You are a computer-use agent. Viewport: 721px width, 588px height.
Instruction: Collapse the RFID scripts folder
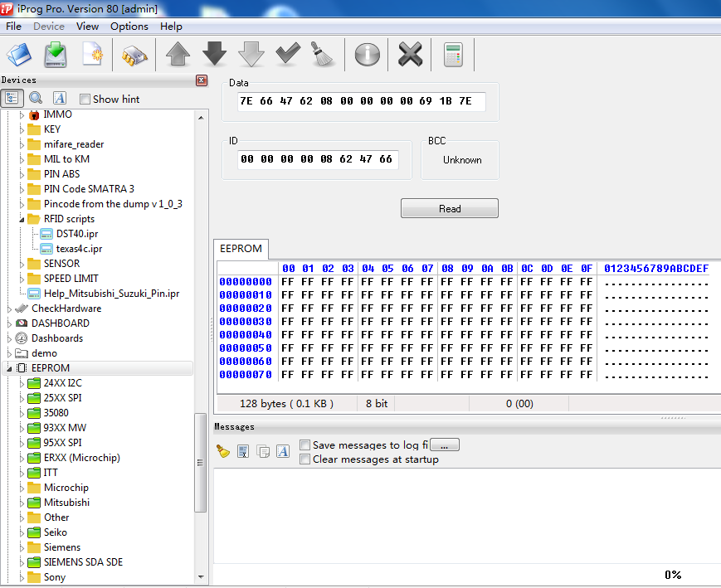[22, 219]
